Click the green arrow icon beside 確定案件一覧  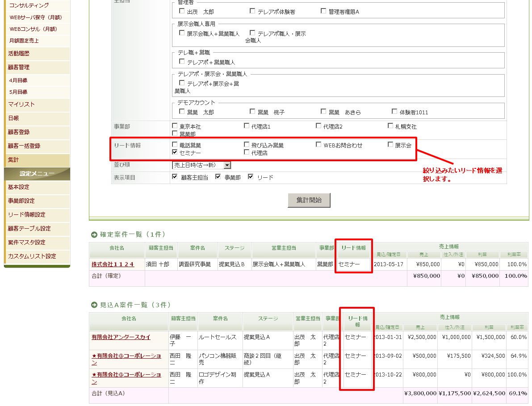pyautogui.click(x=94, y=234)
